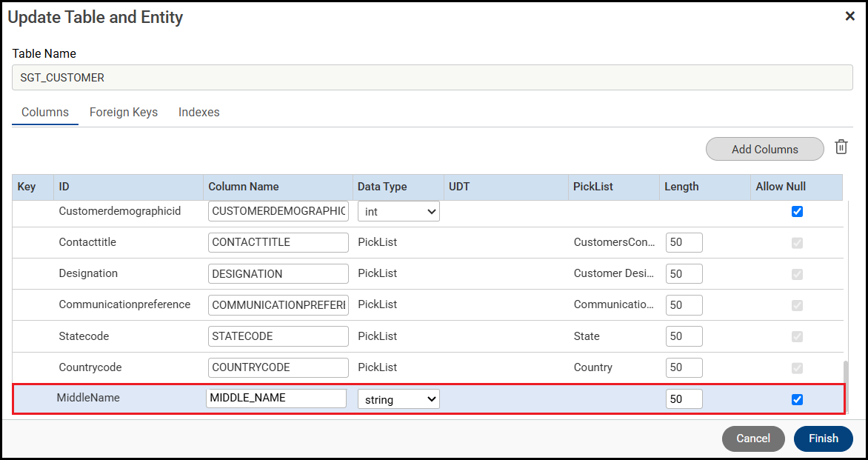
Task: Focus the STATECODE column name input
Action: [278, 336]
